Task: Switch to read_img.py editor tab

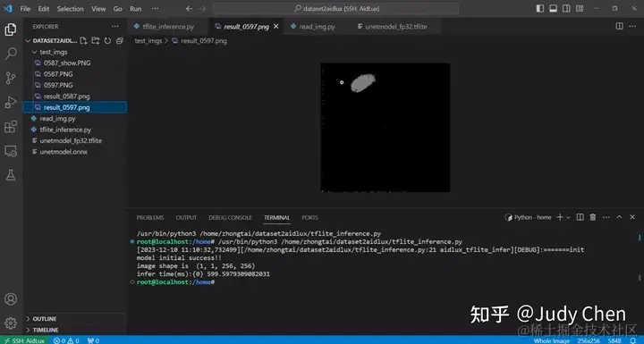Action: pyautogui.click(x=317, y=26)
